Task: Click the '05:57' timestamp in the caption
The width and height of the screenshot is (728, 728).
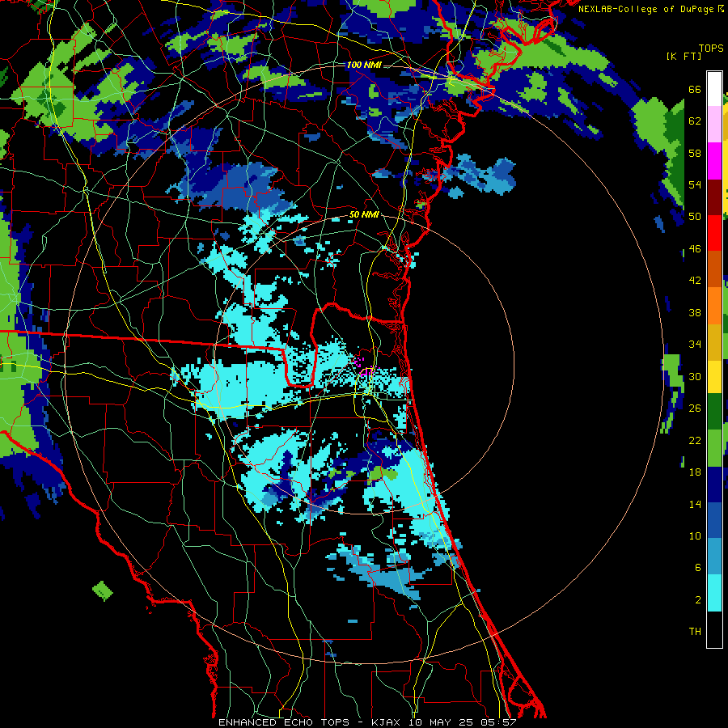Action: coord(500,722)
